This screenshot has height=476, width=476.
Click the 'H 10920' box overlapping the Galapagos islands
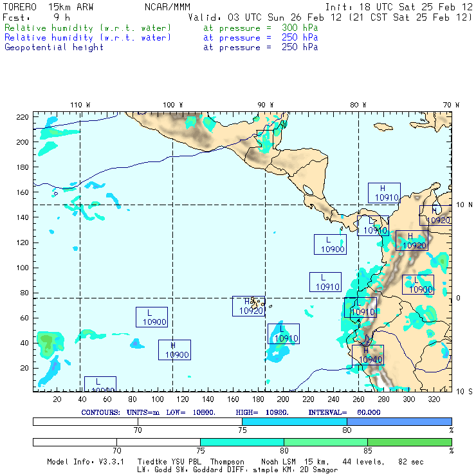(249, 306)
